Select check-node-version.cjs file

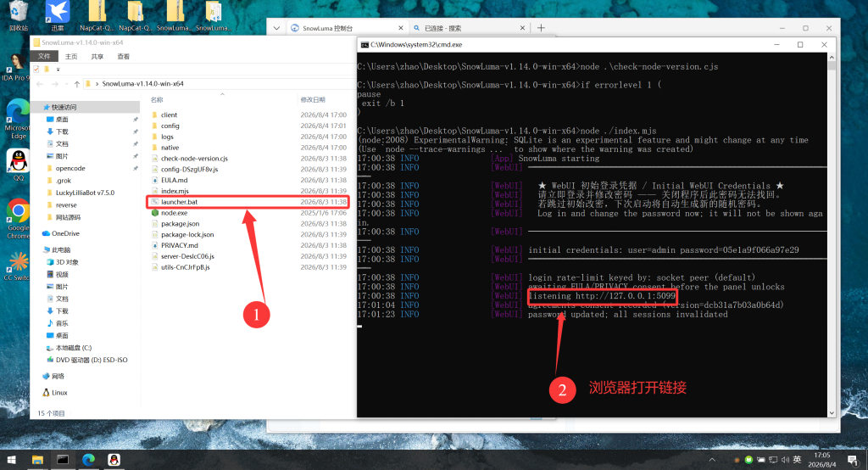point(194,159)
